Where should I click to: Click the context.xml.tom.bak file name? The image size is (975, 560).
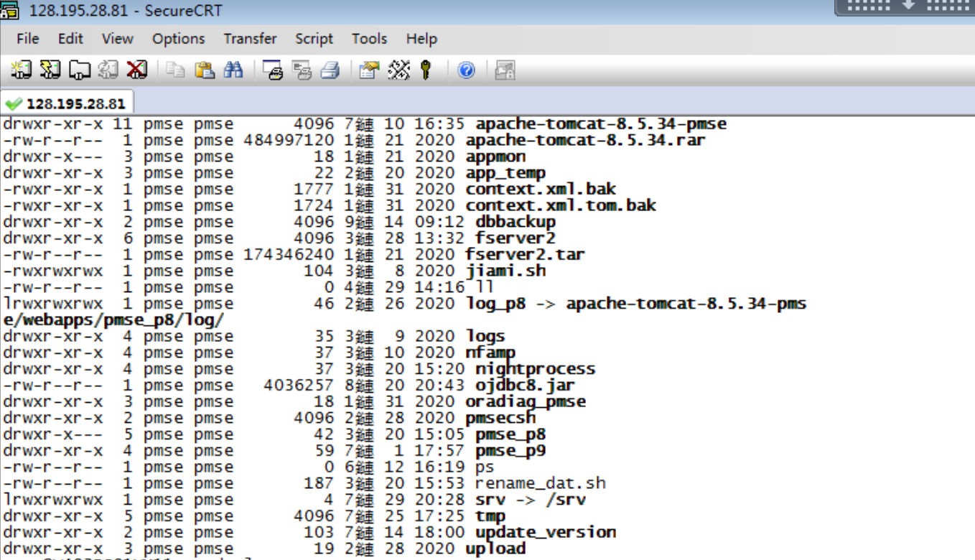(561, 205)
